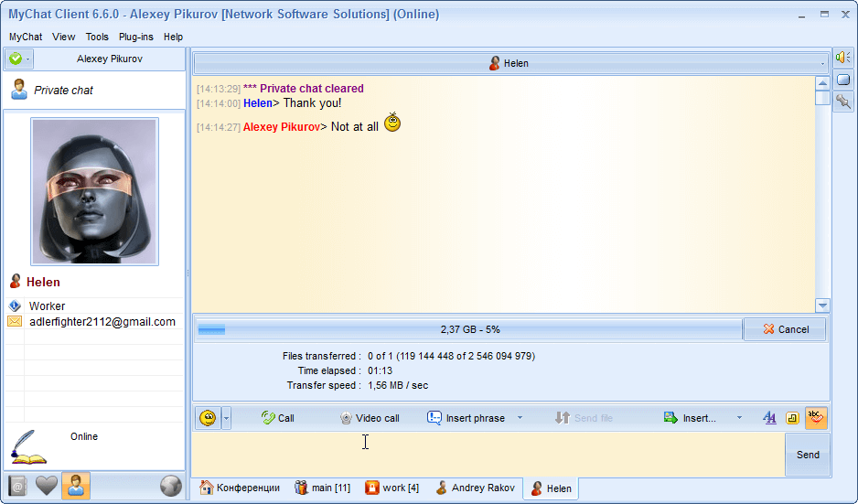Screen dimensions: 858x504
Task: Select the highlighted user info panel icon
Action: [x=76, y=486]
